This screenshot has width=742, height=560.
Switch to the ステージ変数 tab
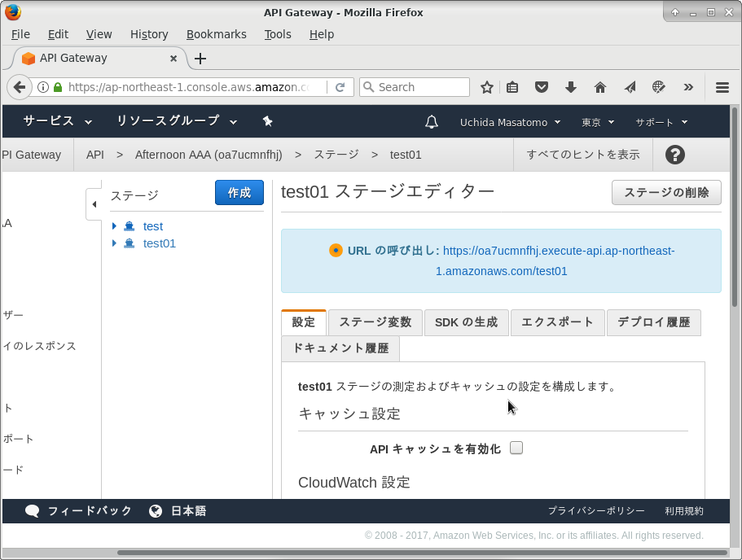[x=375, y=322]
